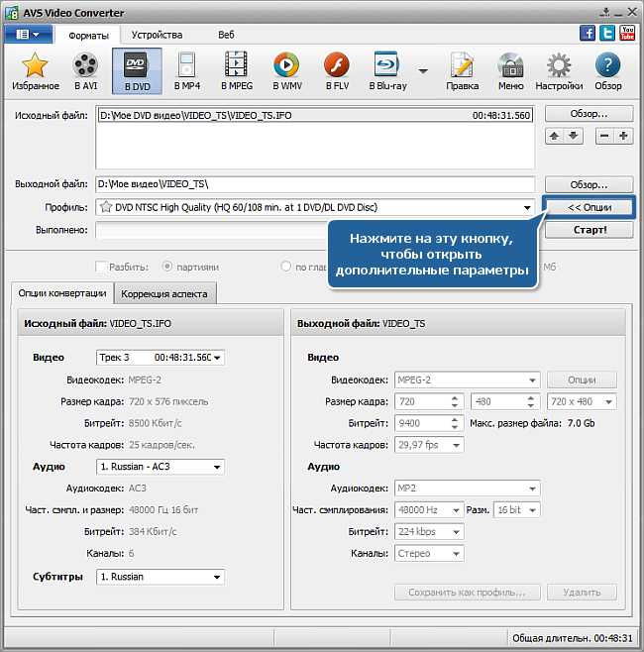Add source file with plus button
The image size is (644, 652).
[623, 136]
